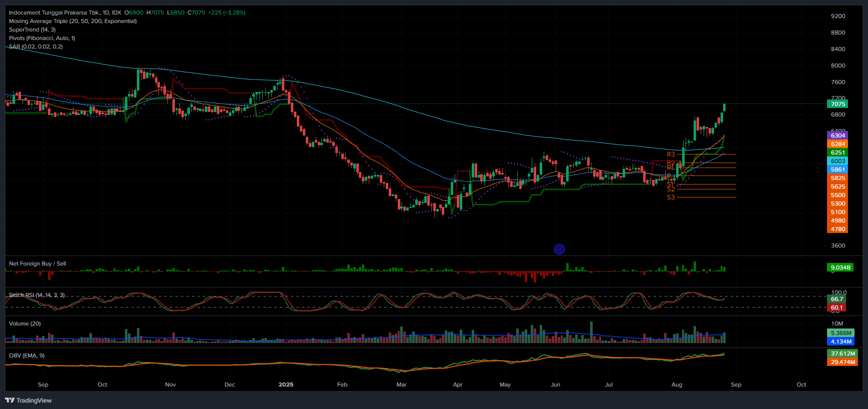Viewport: 868px width, 409px height.
Task: Open the TradingView logo link
Action: [x=28, y=400]
